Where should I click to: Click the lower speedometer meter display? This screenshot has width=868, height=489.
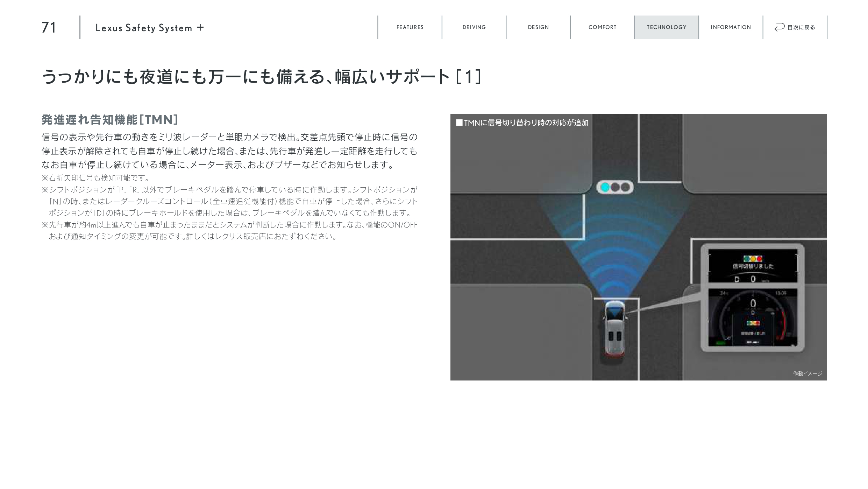(x=753, y=317)
